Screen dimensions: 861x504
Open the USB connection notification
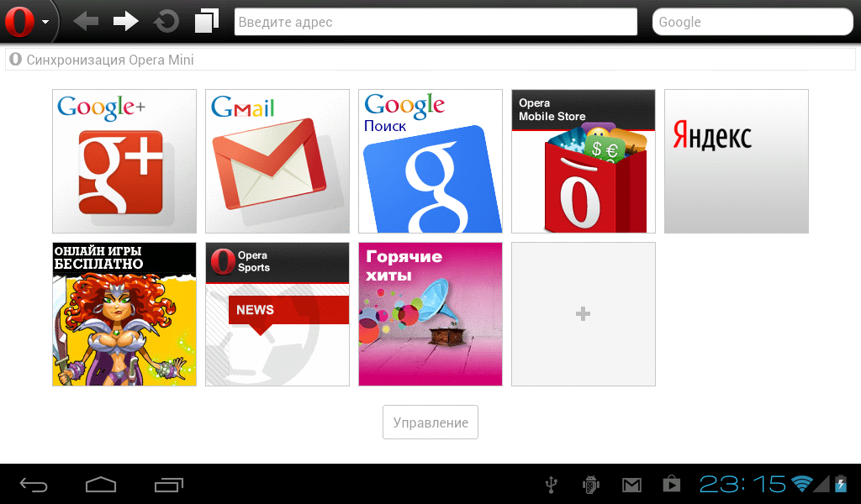[552, 485]
